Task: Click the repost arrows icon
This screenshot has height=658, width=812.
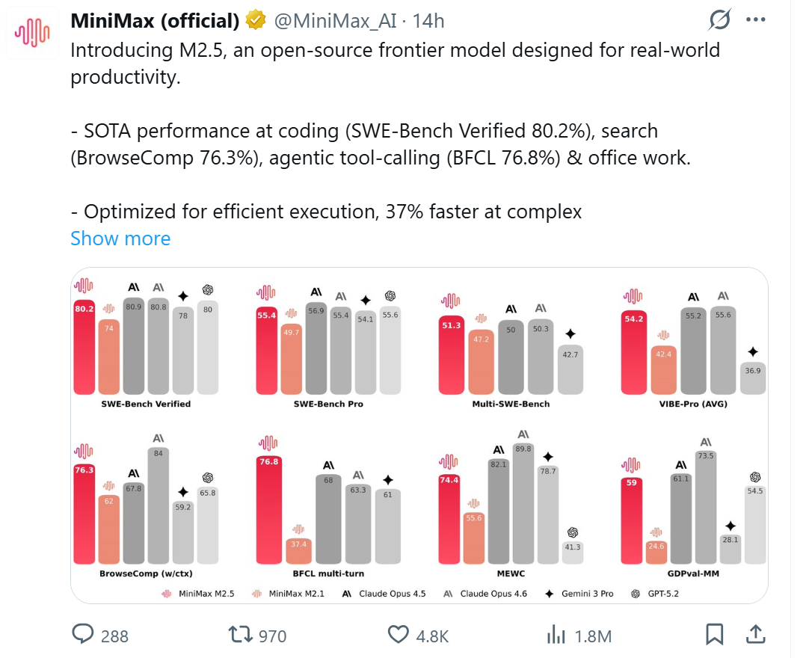Action: click(242, 635)
